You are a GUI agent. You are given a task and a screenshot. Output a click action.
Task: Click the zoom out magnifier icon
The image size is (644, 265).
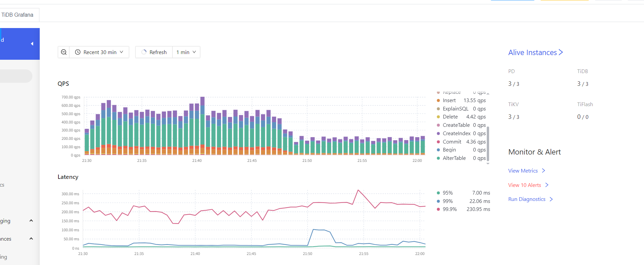click(x=64, y=52)
